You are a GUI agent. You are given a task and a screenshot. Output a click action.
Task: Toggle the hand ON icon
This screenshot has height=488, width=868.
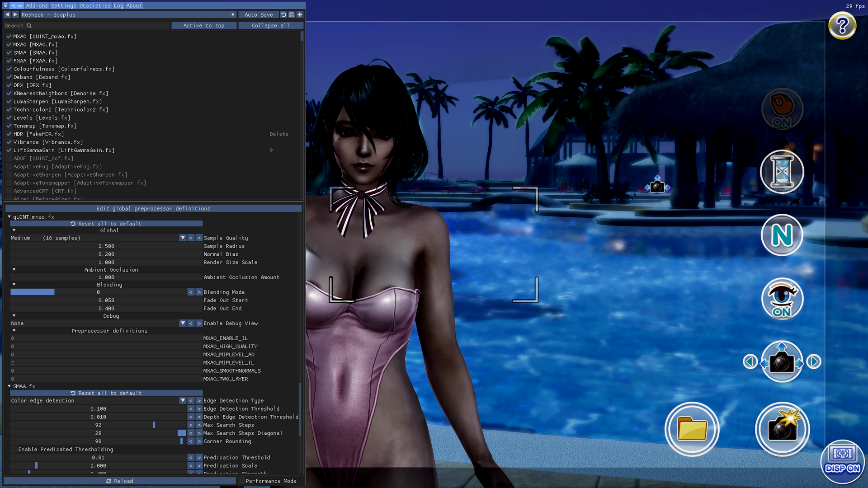(x=782, y=109)
